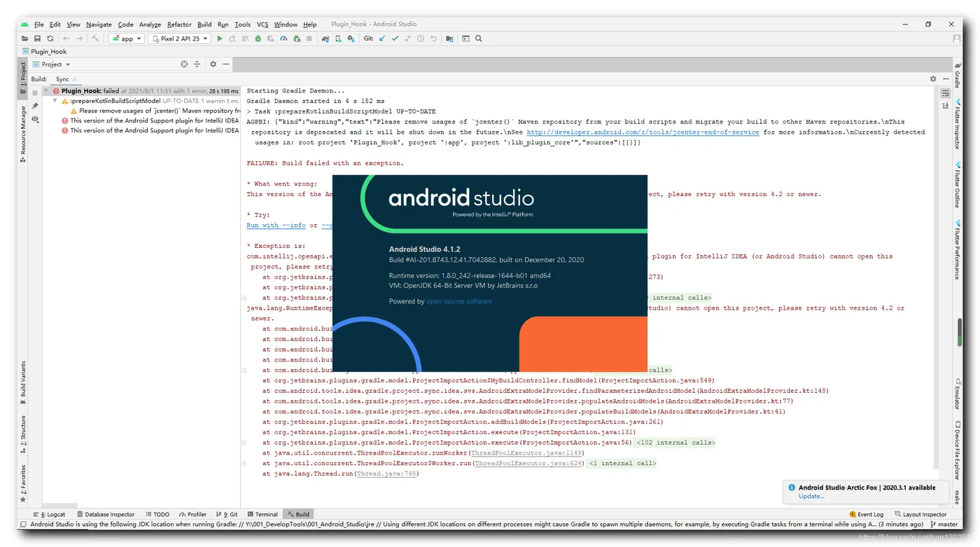980x547 pixels.
Task: Click the Git Update Project arrow icon
Action: [382, 39]
